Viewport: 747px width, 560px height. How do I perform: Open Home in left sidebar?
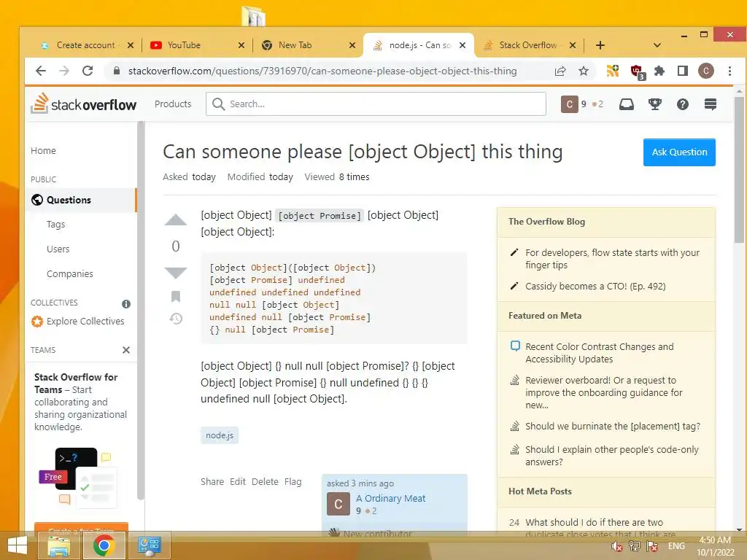pos(43,150)
